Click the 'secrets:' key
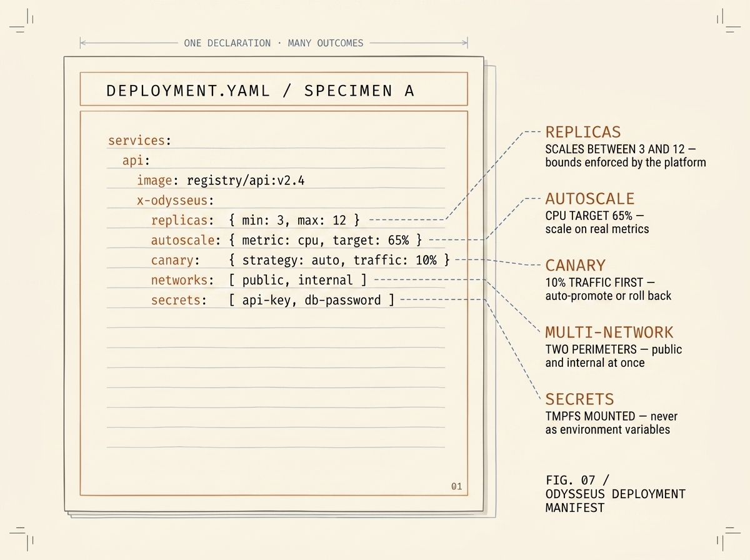This screenshot has width=750, height=560. click(179, 300)
